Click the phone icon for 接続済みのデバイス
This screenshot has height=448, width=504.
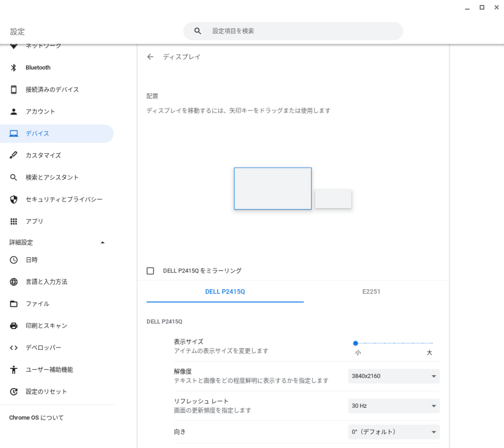pyautogui.click(x=13, y=90)
